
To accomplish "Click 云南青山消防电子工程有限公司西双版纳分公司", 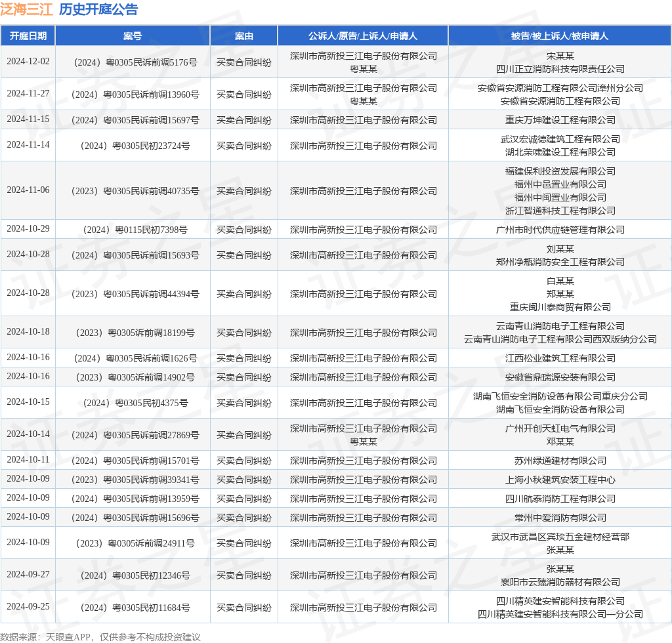I will click(560, 339).
